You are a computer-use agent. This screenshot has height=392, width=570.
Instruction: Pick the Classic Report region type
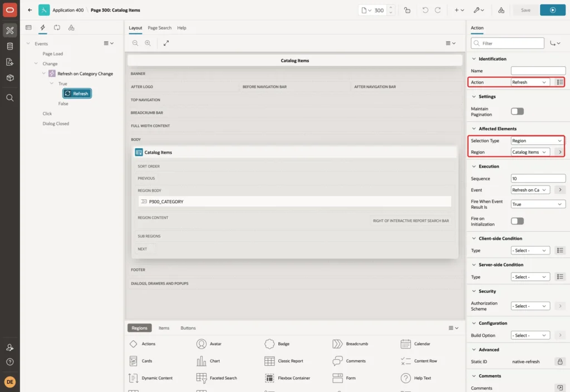pos(283,361)
